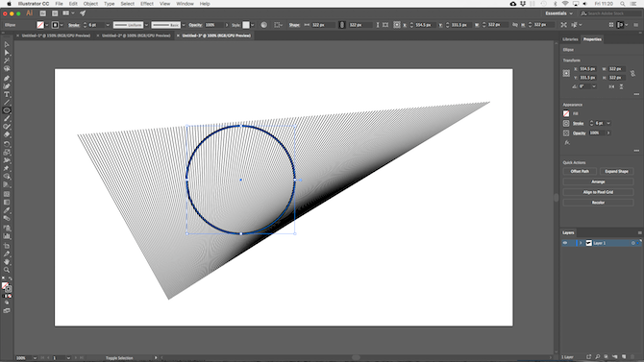
Task: Click the W width field in Transform
Action: [616, 69]
